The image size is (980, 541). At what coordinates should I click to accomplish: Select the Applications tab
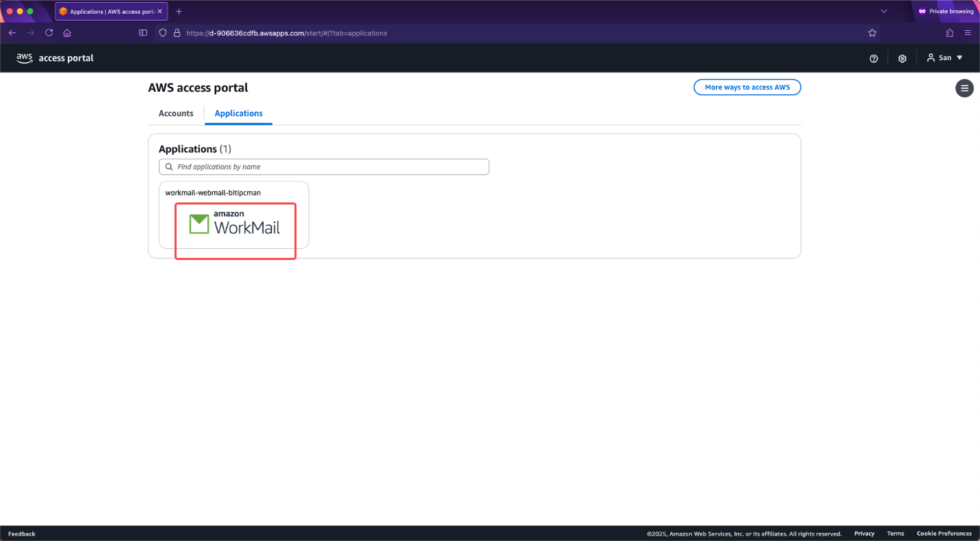point(239,114)
